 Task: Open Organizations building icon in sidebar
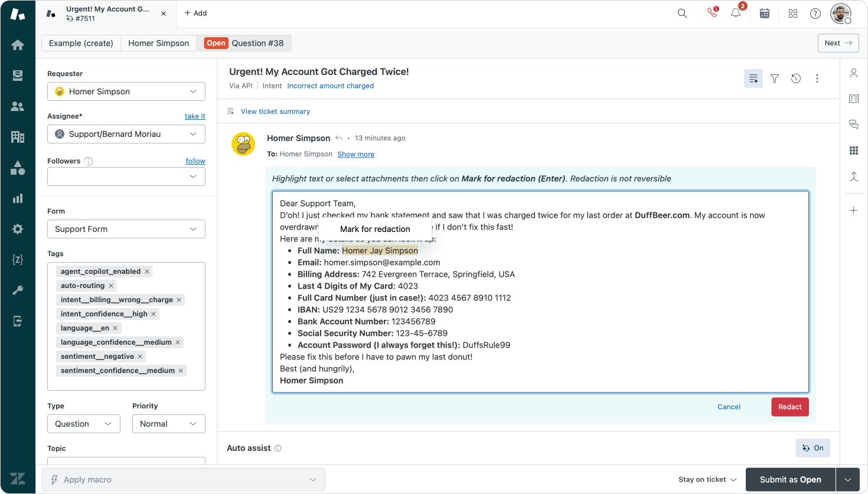tap(18, 137)
